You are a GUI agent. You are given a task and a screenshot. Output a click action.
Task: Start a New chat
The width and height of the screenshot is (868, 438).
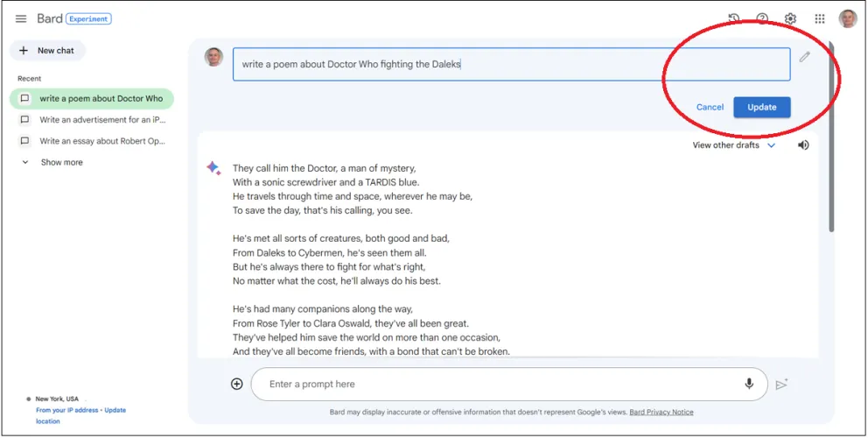pyautogui.click(x=47, y=51)
